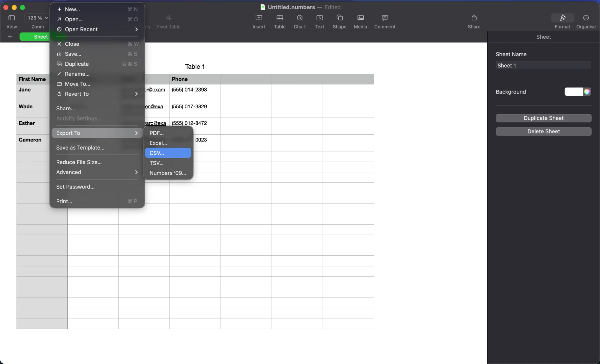This screenshot has width=600, height=364.
Task: Select the Phone header cell
Action: [x=195, y=79]
